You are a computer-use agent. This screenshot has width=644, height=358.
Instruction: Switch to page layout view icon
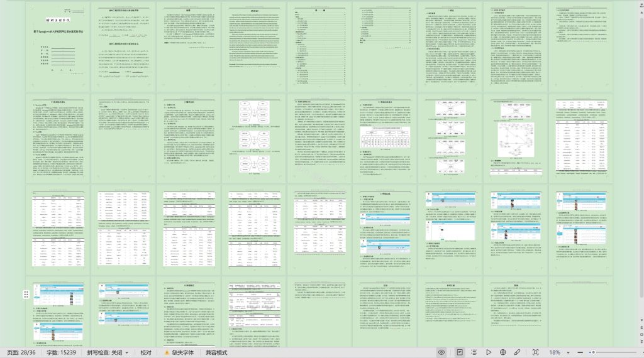(x=460, y=352)
